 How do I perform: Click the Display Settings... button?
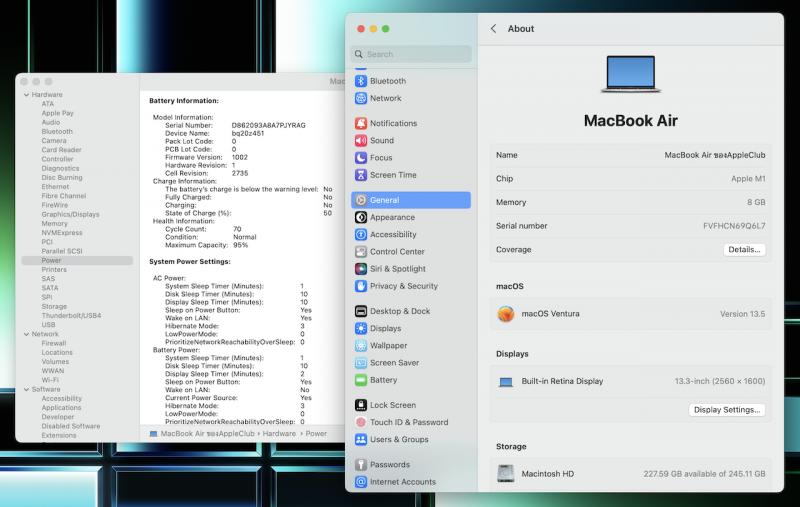point(728,410)
